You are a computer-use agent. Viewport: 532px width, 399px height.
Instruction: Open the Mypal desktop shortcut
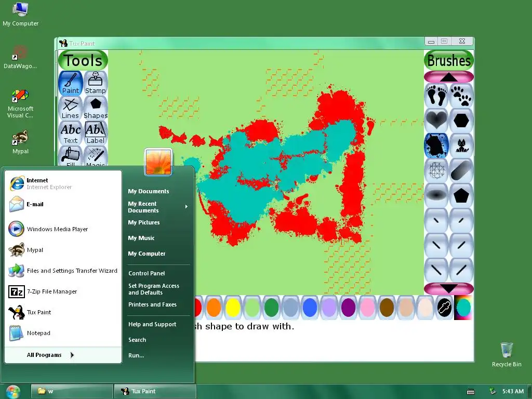[20, 142]
